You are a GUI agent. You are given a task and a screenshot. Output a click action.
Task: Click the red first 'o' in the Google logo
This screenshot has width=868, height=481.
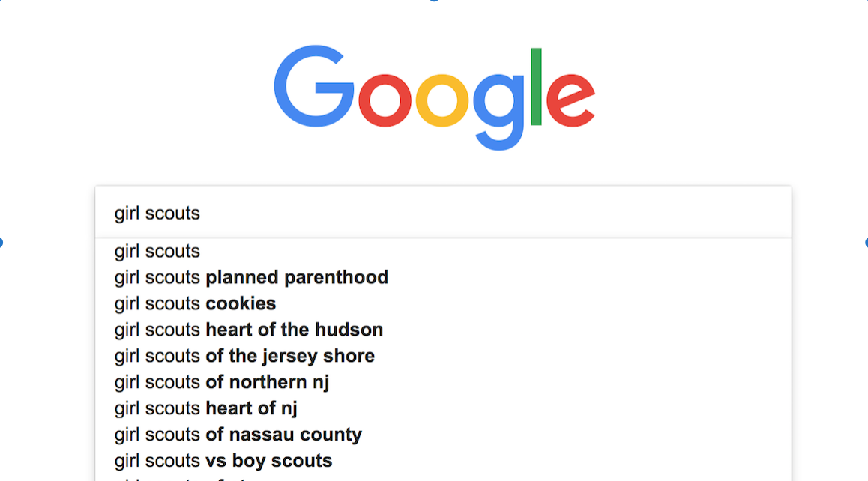coord(385,100)
